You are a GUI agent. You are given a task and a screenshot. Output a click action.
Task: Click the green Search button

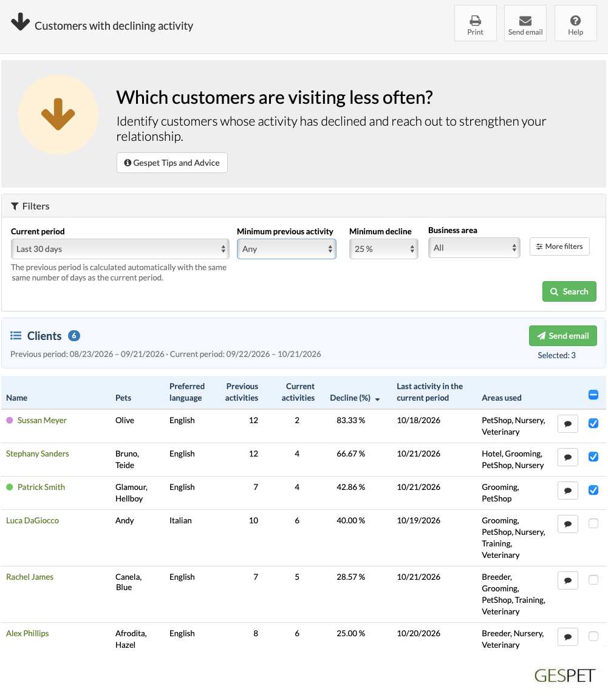tap(569, 291)
